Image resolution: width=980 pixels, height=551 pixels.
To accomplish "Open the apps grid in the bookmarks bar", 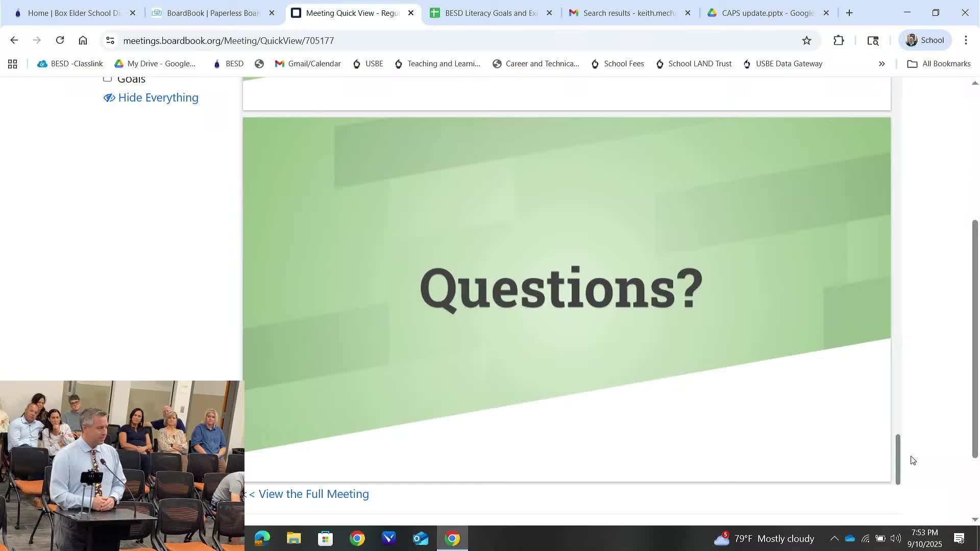I will 13,64.
